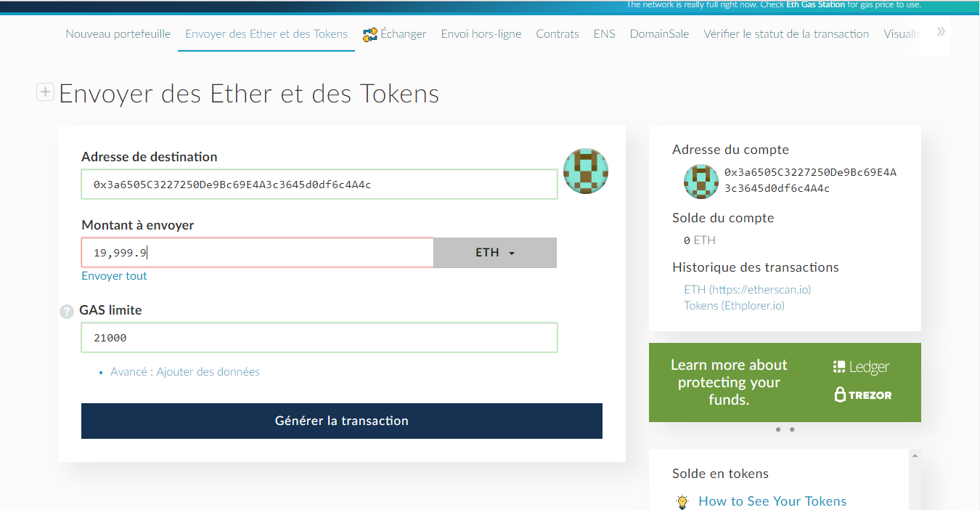Image resolution: width=980 pixels, height=510 pixels.
Task: Click Learn more about protecting your funds
Action: click(x=729, y=382)
